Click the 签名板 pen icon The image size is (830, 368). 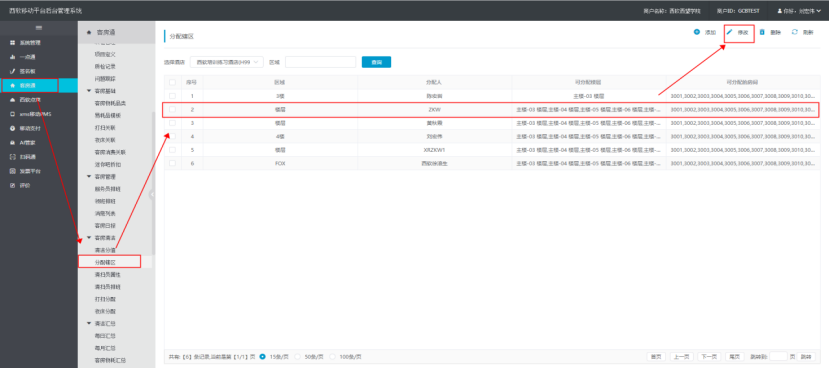pyautogui.click(x=13, y=71)
